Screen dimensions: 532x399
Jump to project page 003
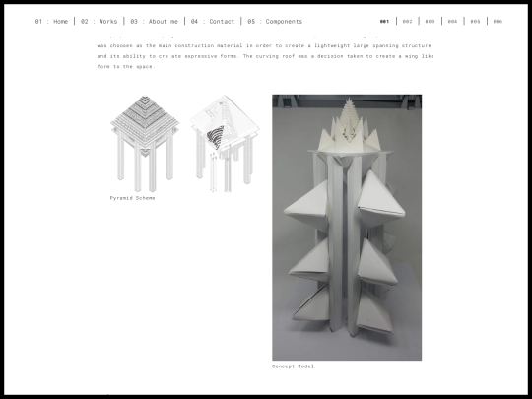click(x=430, y=22)
